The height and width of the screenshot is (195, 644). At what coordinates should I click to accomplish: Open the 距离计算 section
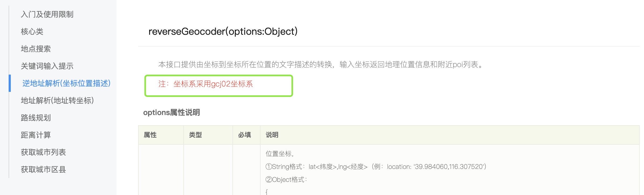coord(36,135)
